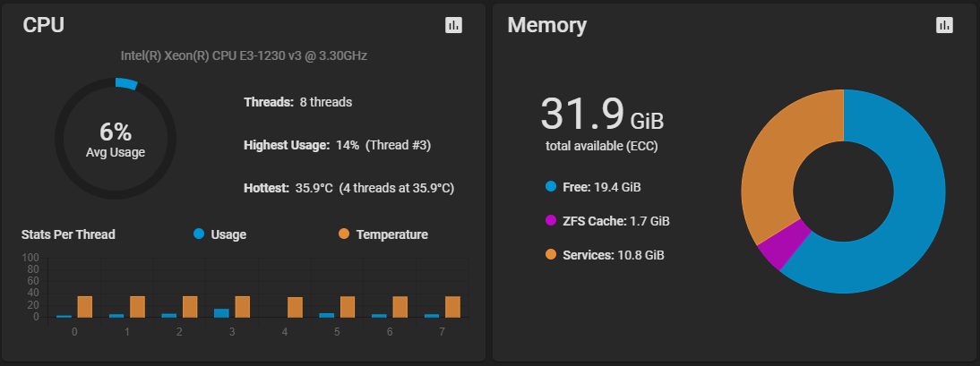Click the Xeon CPU model name text
980x366 pixels.
click(x=244, y=55)
